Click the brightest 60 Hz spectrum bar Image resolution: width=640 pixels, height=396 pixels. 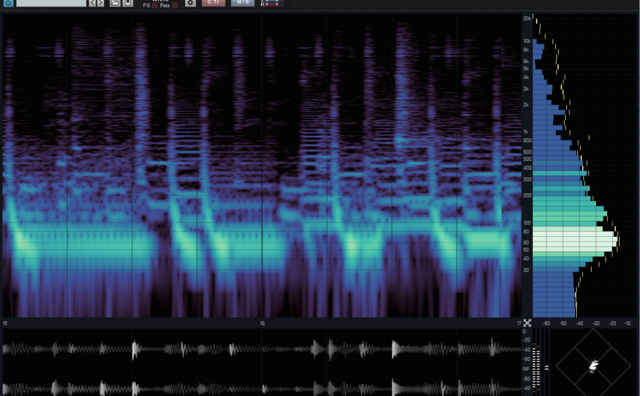coord(575,242)
